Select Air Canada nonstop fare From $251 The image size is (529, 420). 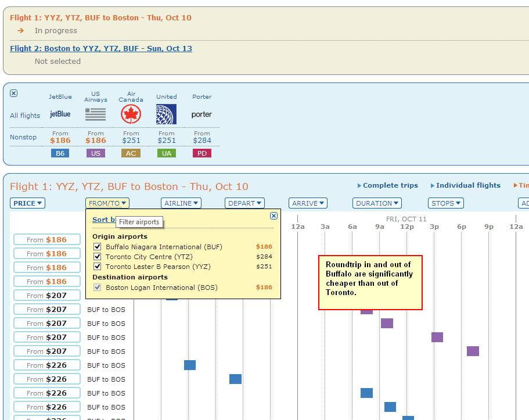click(131, 138)
